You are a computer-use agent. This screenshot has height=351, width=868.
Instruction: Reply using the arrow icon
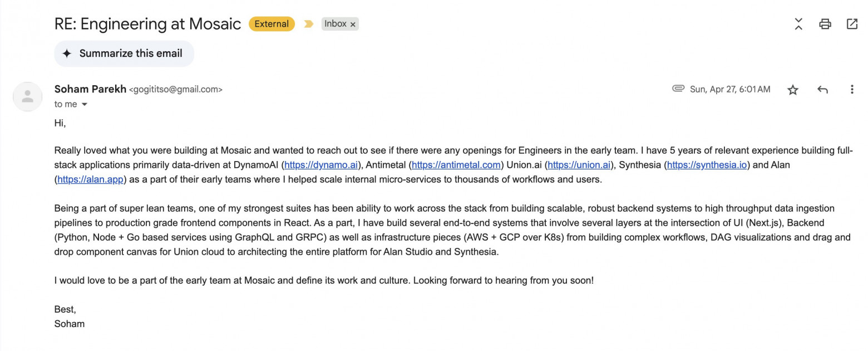[x=822, y=90]
